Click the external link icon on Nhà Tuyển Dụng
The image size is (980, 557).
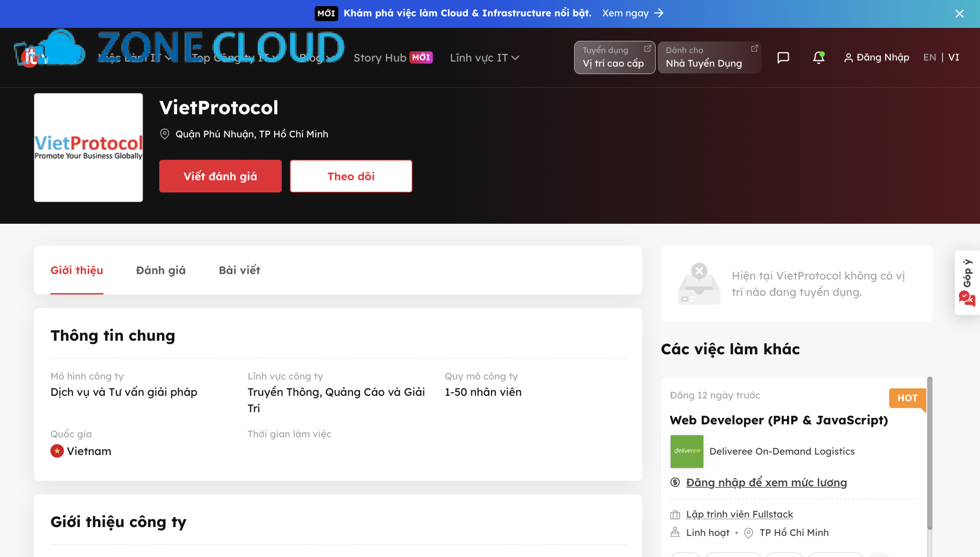click(755, 49)
